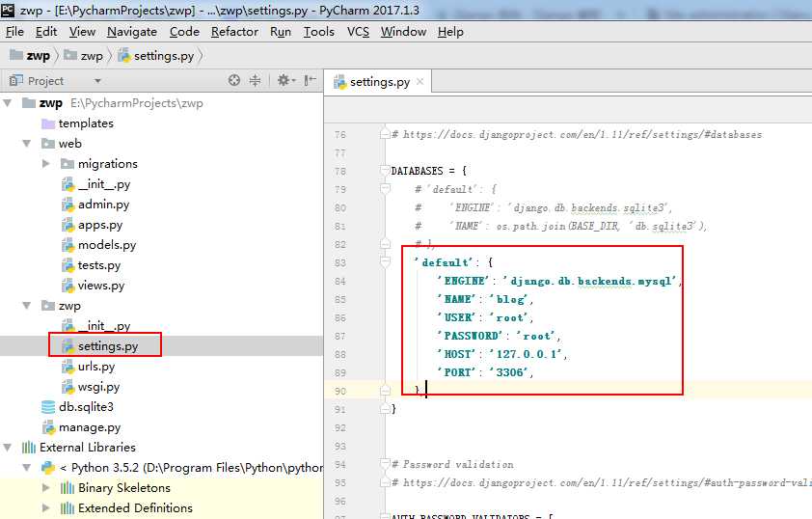Click the 'HOST': '127.0.0.1' line
Viewport: 812px width, 519px height.
coord(501,354)
